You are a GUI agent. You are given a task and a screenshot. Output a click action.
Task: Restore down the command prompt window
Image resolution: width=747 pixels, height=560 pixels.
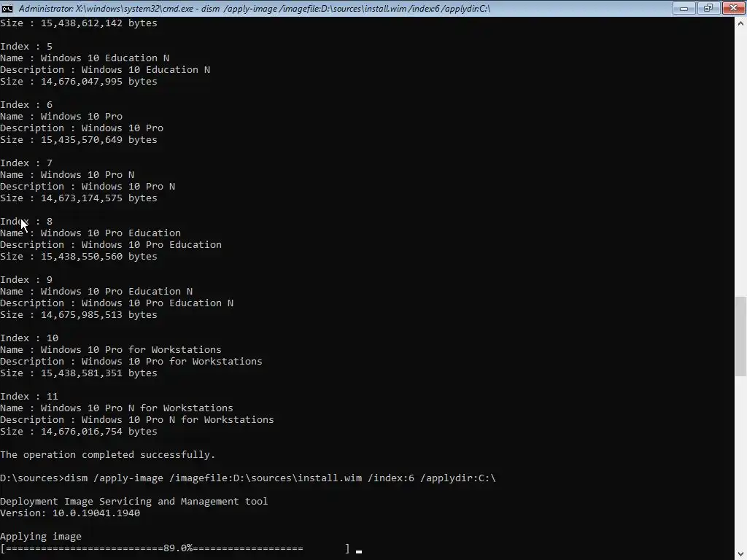pos(708,8)
